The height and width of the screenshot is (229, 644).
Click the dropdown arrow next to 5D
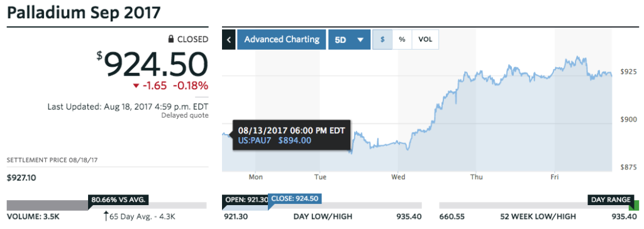360,40
